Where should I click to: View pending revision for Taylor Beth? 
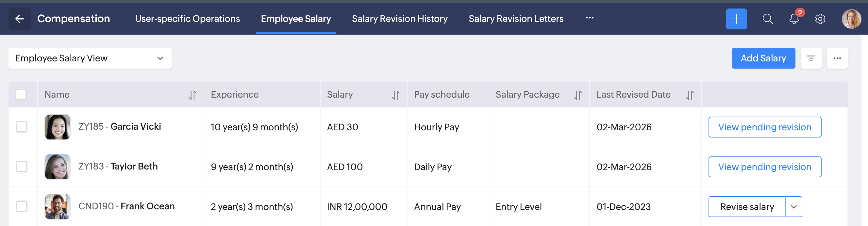click(x=764, y=167)
